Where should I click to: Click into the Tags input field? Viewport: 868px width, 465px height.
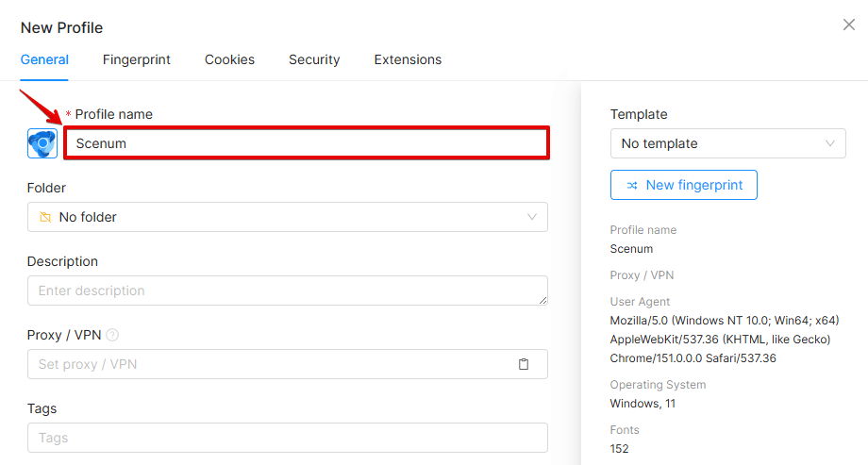click(x=288, y=438)
